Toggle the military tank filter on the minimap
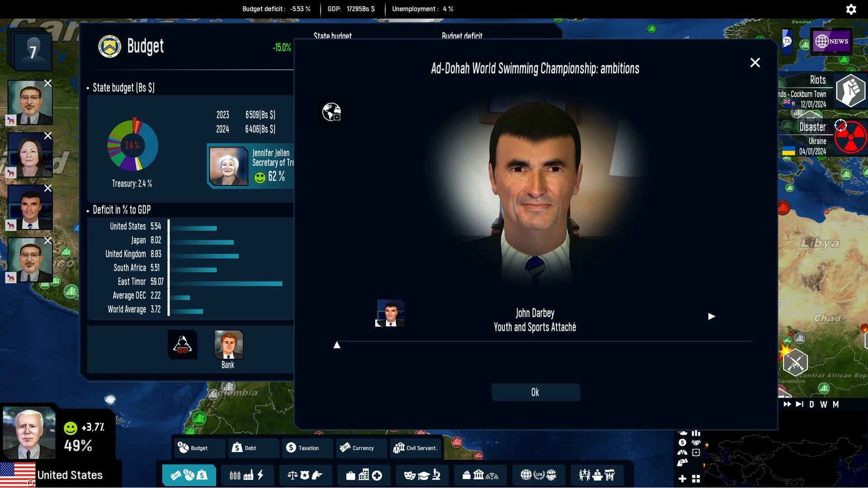The image size is (868, 488). coord(683,433)
